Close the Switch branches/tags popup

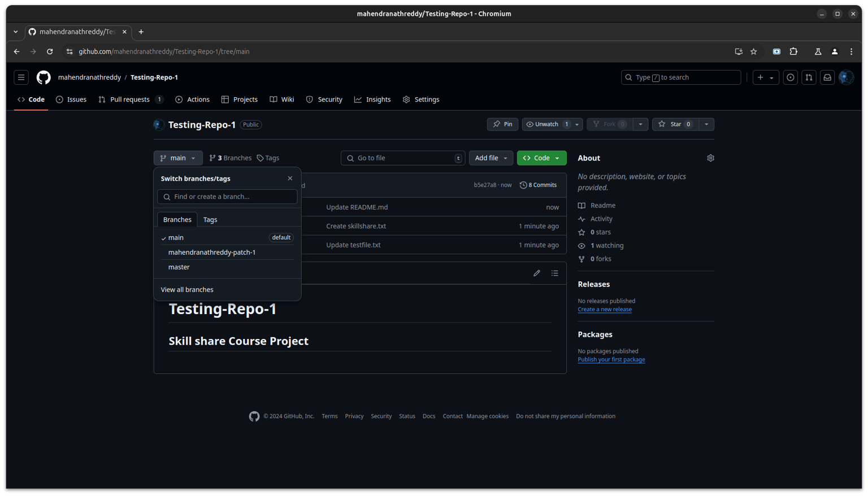290,179
